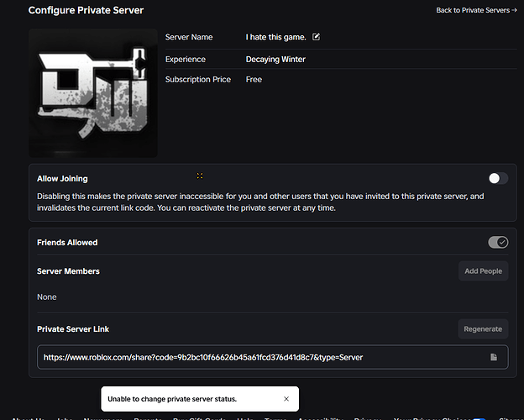Click the 'Friends Allowed' heading
The image size is (524, 420).
pos(67,243)
